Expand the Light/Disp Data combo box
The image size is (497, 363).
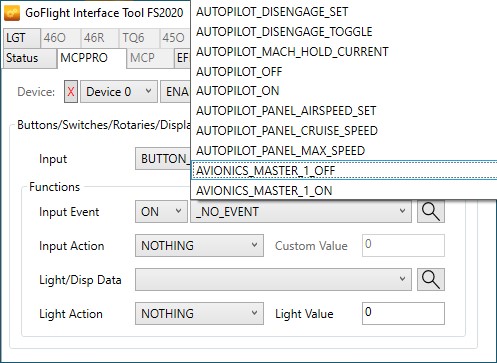point(273,280)
